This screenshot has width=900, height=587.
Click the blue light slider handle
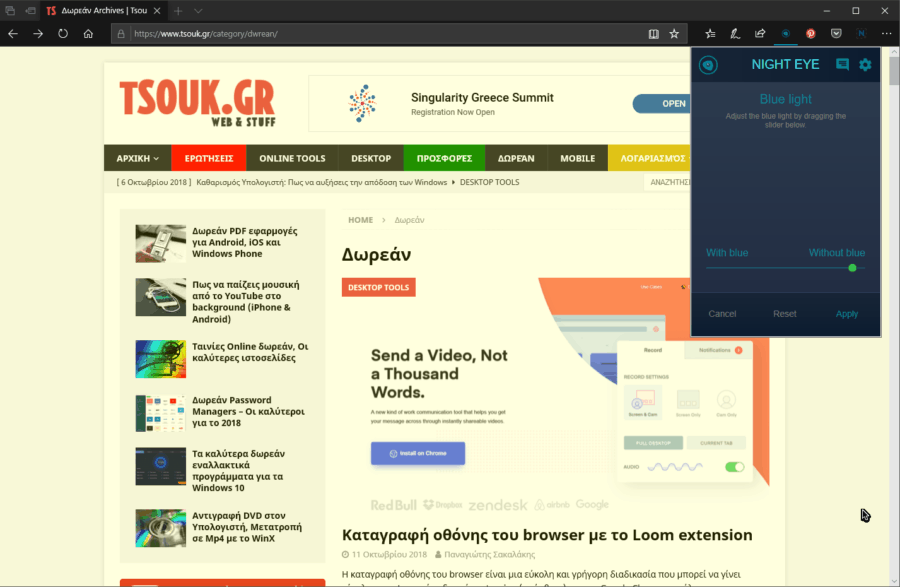(852, 268)
